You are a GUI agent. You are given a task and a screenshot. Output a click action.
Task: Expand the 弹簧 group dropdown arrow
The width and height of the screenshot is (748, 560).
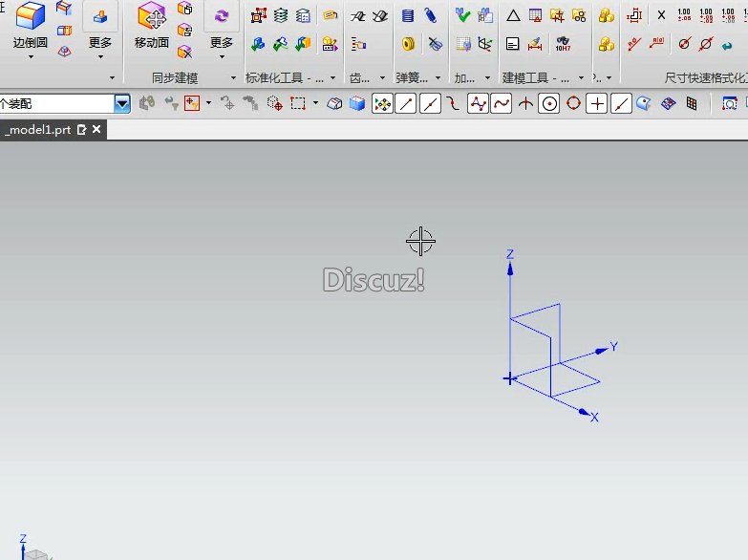click(438, 77)
